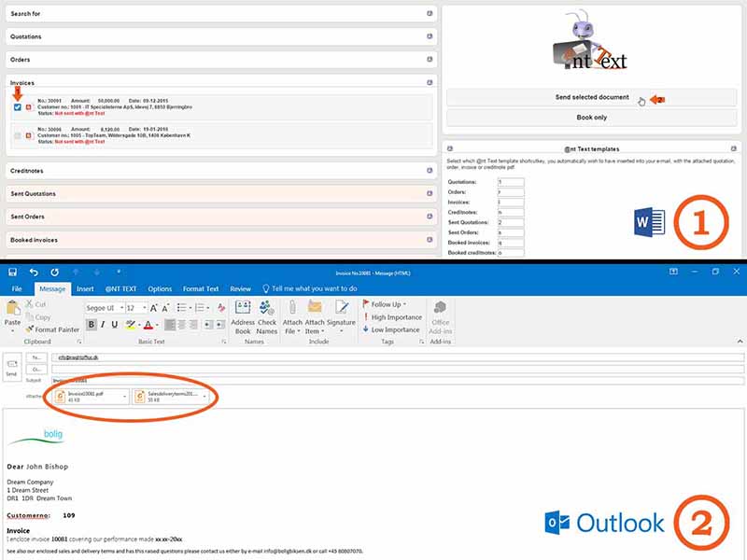Open the Follow Up dropdown
The width and height of the screenshot is (747, 560).
[387, 304]
